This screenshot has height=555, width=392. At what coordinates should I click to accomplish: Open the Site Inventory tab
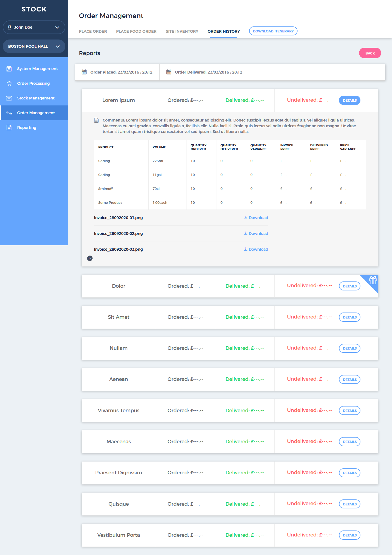click(182, 31)
